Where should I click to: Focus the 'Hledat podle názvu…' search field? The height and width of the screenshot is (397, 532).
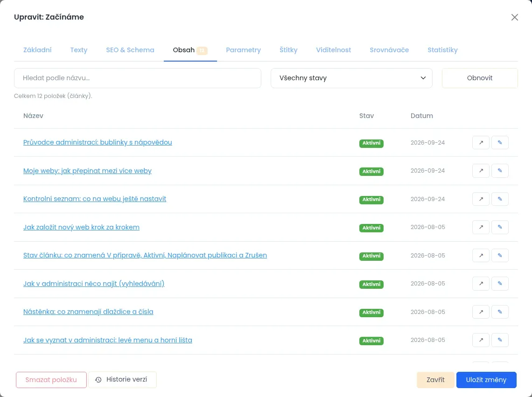tap(138, 78)
